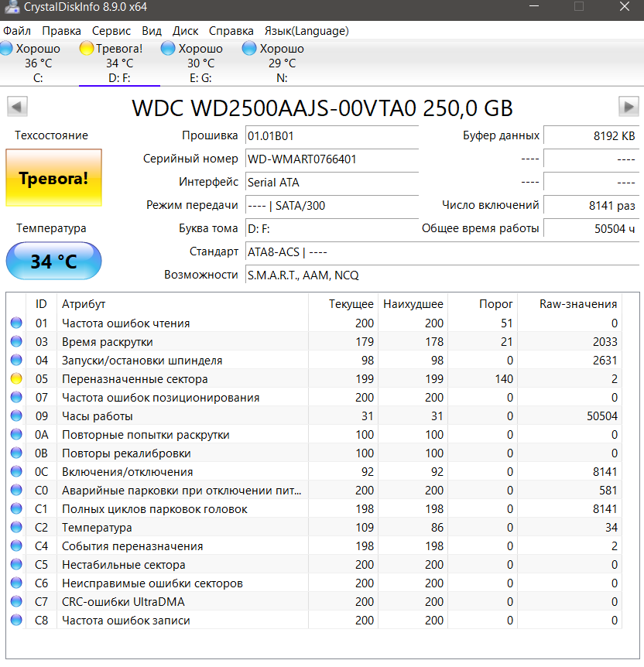Select the Аварийные парковки при отключении row
The width and height of the screenshot is (644, 667).
coord(315,490)
